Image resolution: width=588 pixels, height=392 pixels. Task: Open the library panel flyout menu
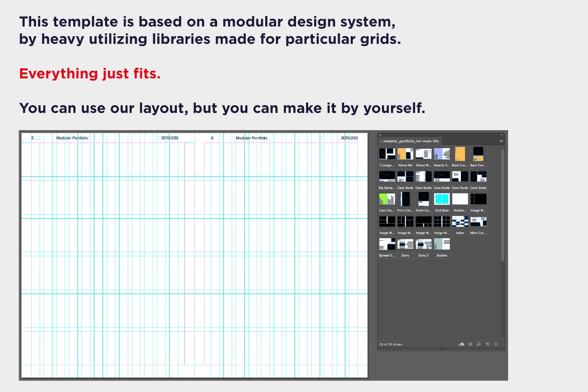(501, 141)
